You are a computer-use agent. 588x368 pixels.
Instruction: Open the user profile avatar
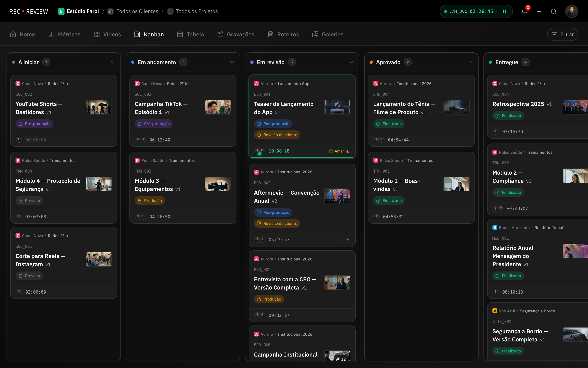coord(571,11)
